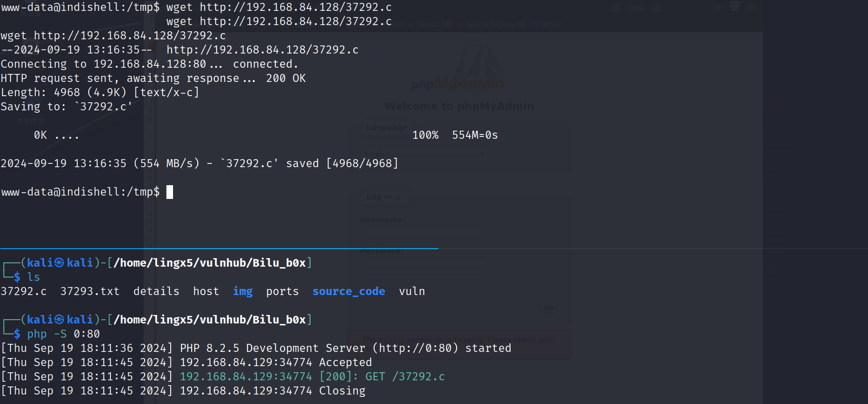
Task: Click 'host' in the ls listing
Action: (206, 291)
